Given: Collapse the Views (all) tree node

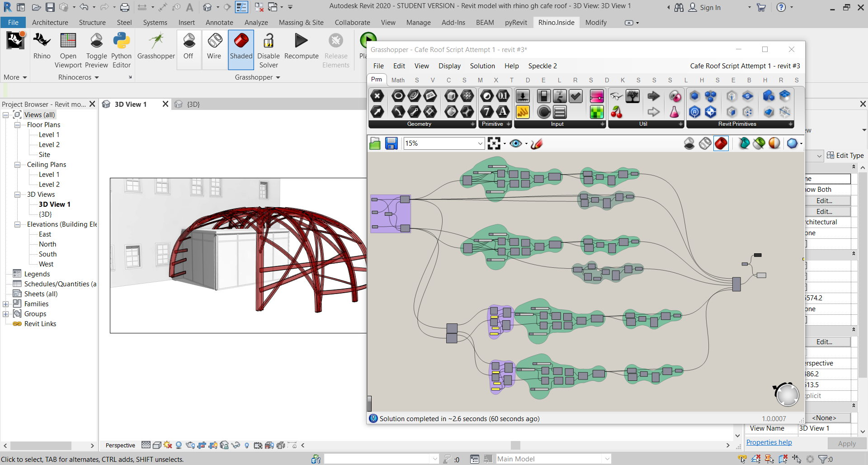Looking at the screenshot, I should tap(5, 114).
